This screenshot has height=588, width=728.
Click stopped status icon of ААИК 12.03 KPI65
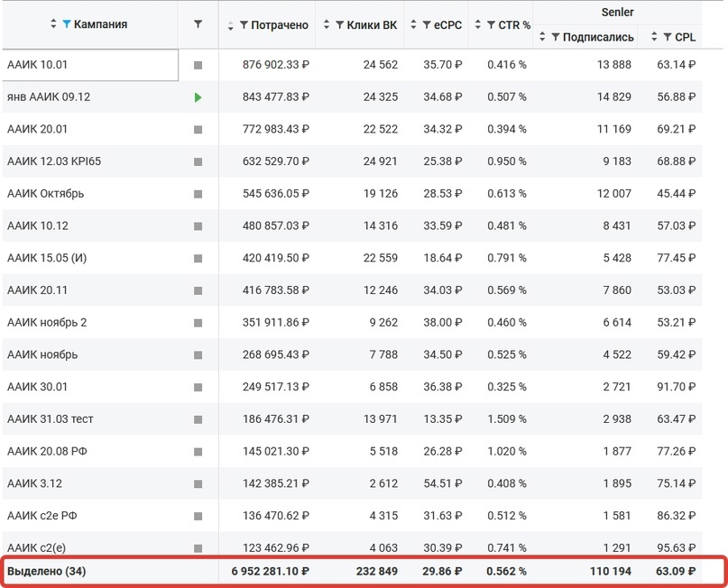click(198, 162)
